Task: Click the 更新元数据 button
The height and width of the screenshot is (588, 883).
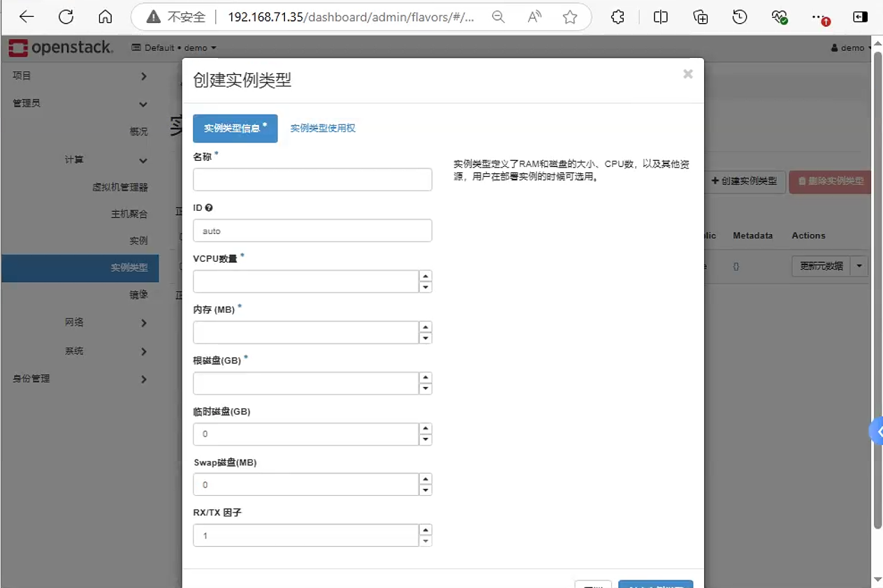Action: point(822,266)
